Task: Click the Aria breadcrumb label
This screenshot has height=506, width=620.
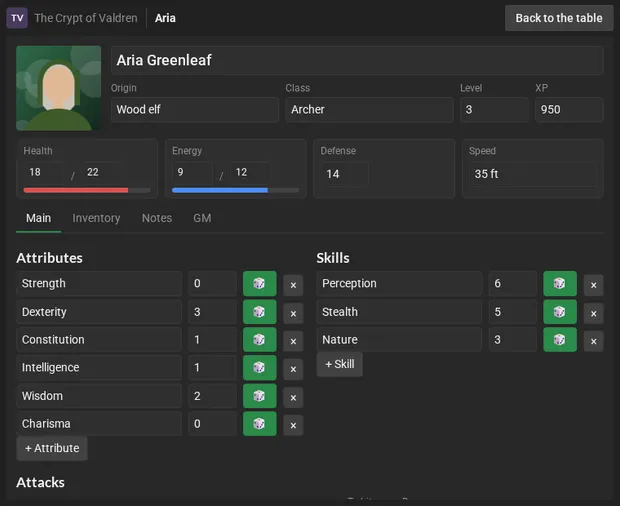Action: 165,18
